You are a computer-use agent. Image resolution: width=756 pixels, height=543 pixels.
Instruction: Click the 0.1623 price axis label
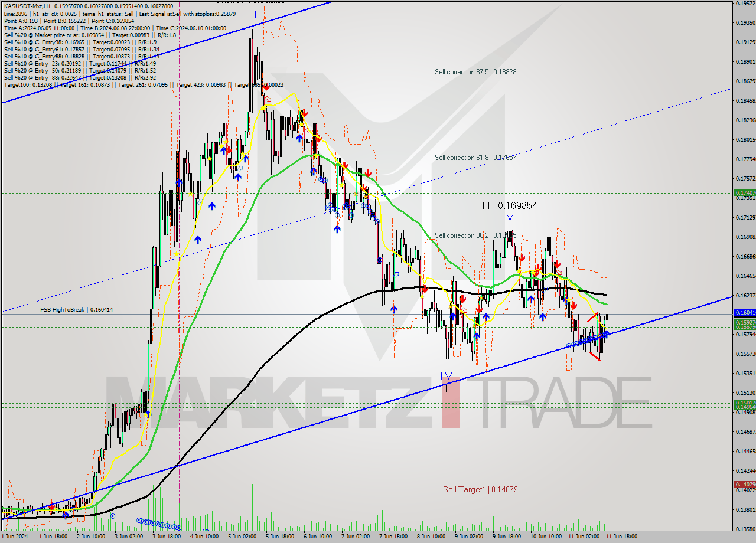pyautogui.click(x=746, y=296)
